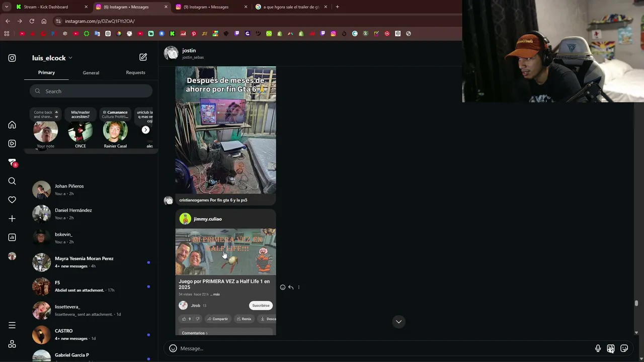The height and width of the screenshot is (362, 644).
Task: Show next notes with the arrow
Action: coord(145,130)
